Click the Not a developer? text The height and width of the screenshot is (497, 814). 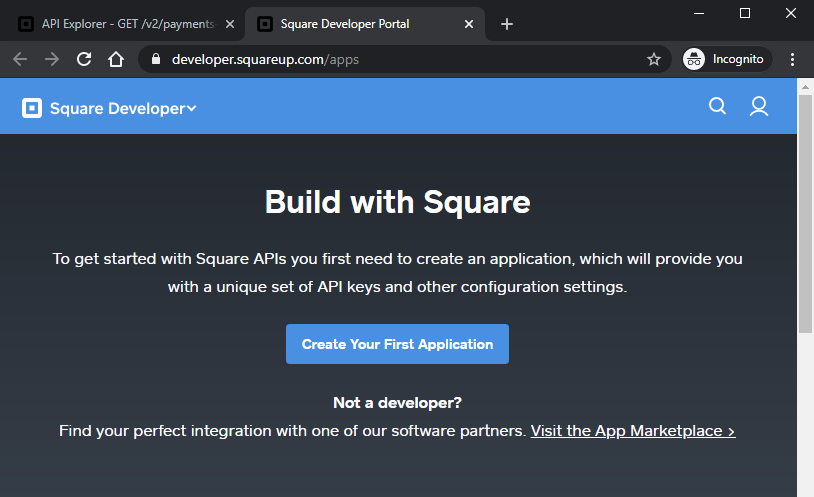(x=397, y=402)
